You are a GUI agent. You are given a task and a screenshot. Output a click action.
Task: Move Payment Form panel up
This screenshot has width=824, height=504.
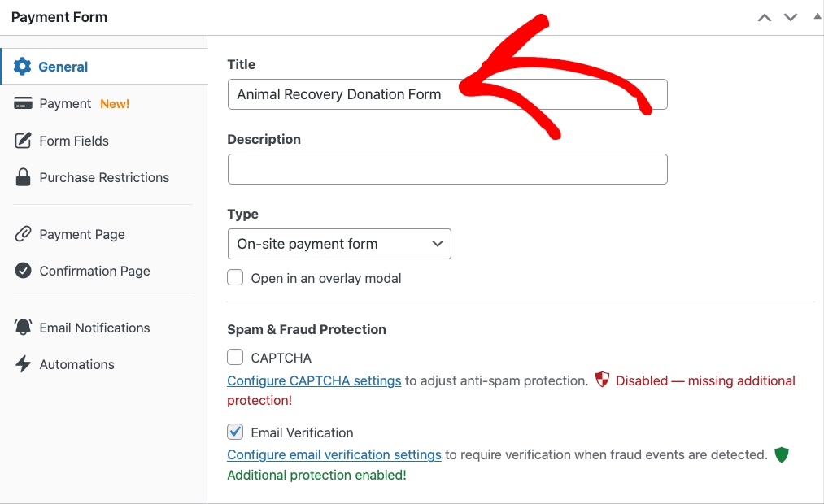[x=764, y=17]
